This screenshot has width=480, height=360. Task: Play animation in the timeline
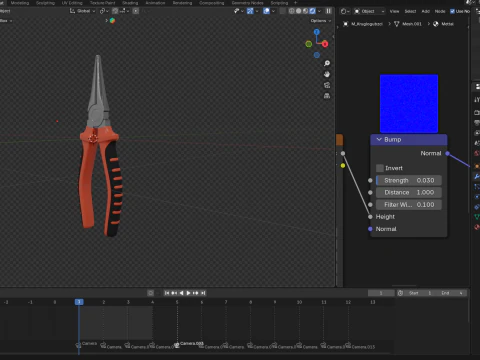188,293
